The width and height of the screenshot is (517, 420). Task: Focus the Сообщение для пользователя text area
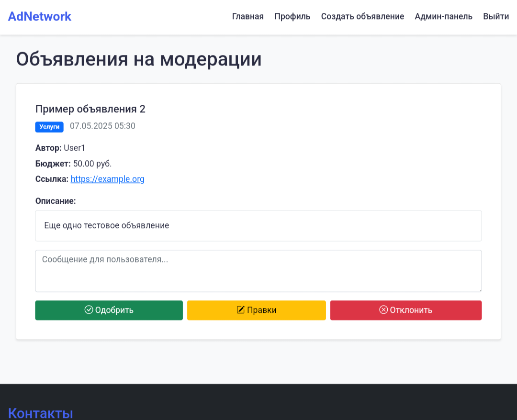(x=258, y=271)
